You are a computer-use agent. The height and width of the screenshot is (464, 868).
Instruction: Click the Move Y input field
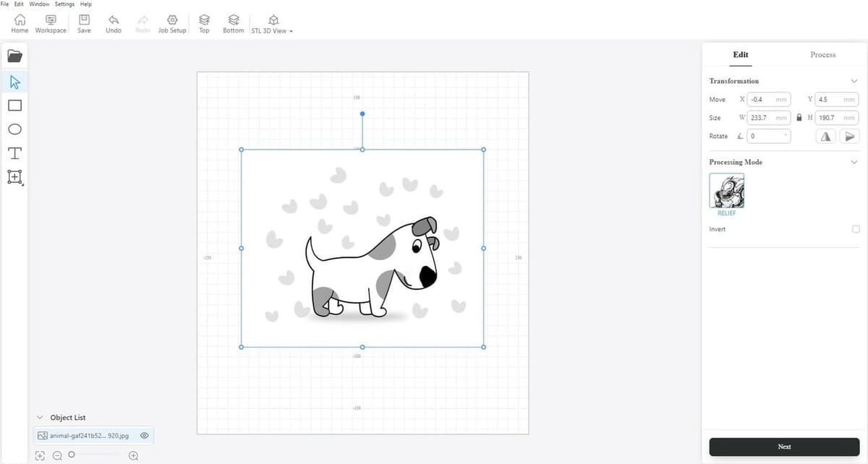837,99
